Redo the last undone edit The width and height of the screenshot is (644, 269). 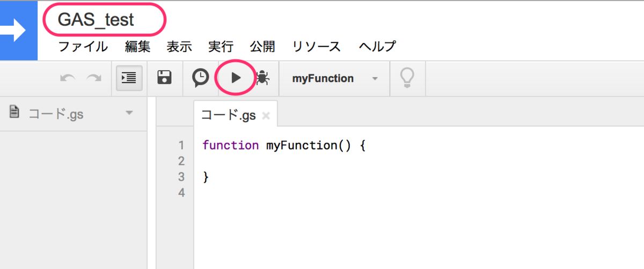pyautogui.click(x=94, y=78)
